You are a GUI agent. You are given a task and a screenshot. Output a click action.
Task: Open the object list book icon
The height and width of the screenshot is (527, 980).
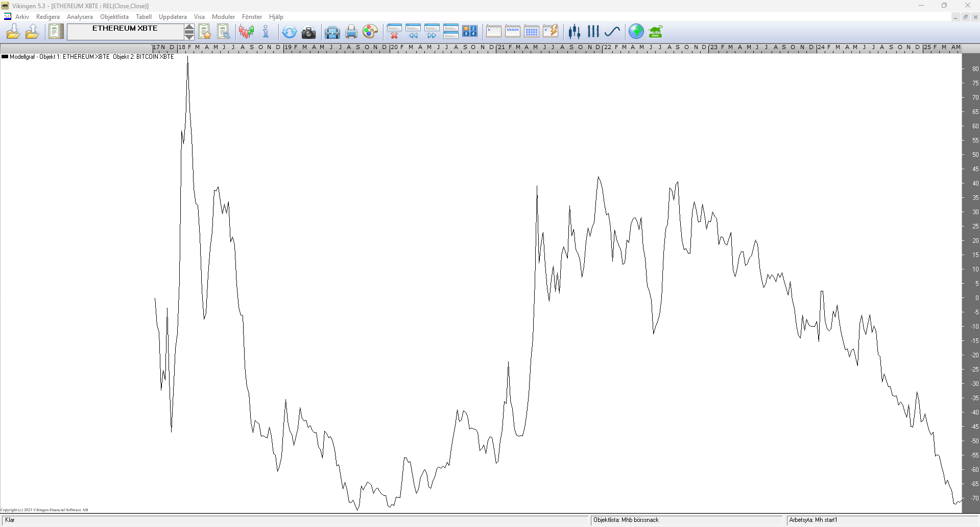click(x=56, y=32)
